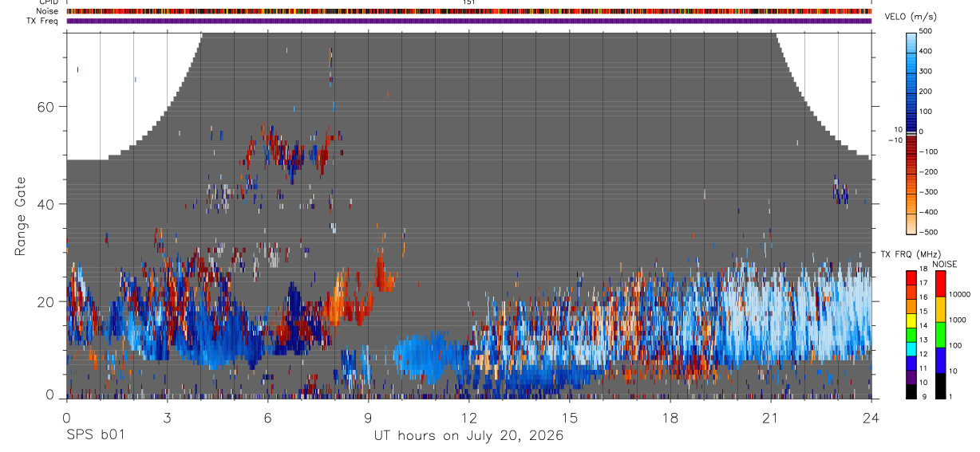
Task: Click the 12 UT hour tick label
Action: coord(468,418)
